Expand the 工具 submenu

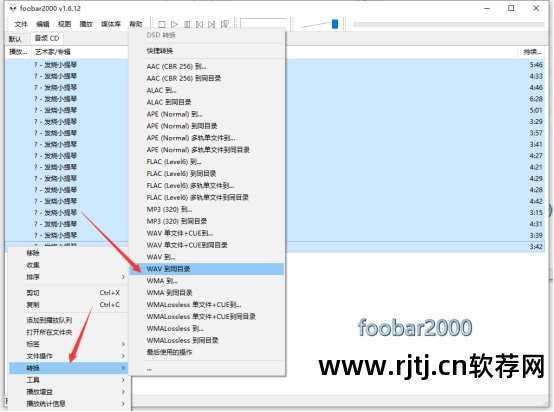tap(68, 380)
